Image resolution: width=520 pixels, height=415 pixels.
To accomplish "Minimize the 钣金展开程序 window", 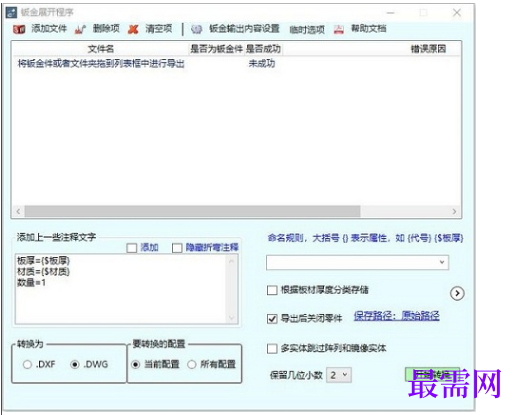I will point(391,13).
